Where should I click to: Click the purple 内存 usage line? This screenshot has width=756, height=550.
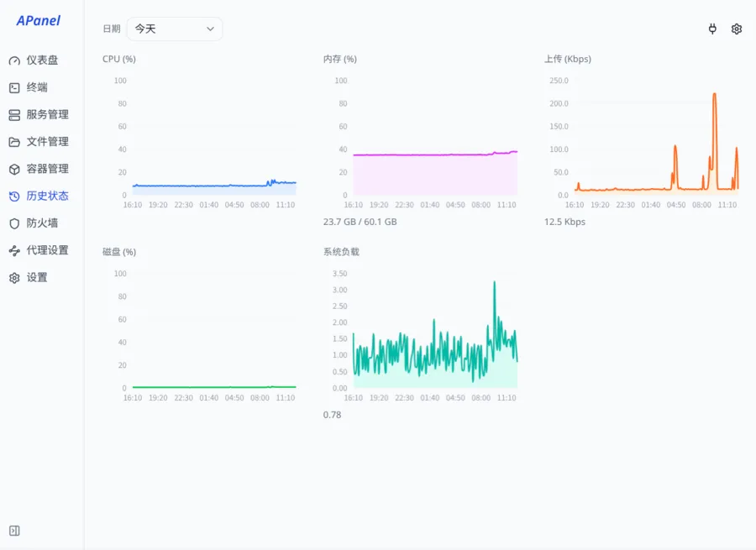435,155
